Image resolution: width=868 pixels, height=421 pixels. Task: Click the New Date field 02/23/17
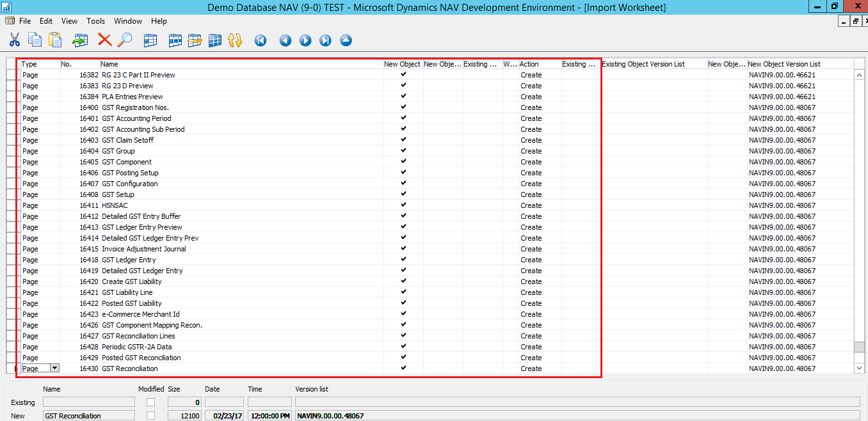click(224, 416)
